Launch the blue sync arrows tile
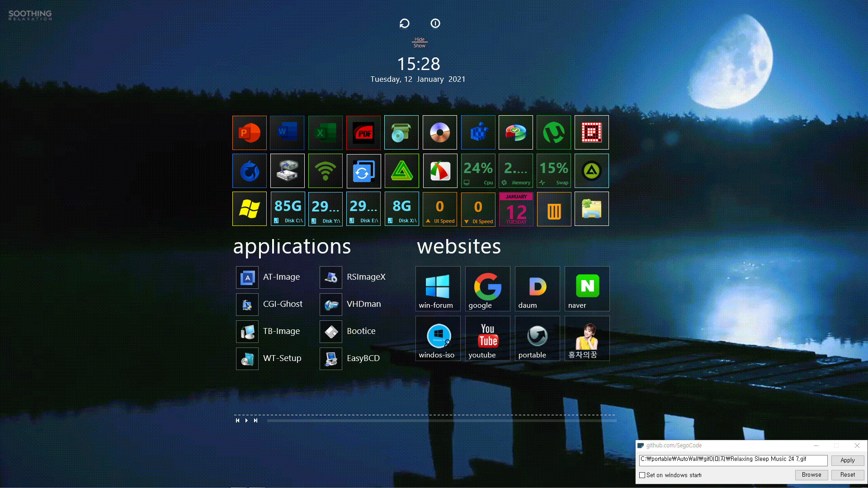The width and height of the screenshot is (868, 488). point(363,171)
